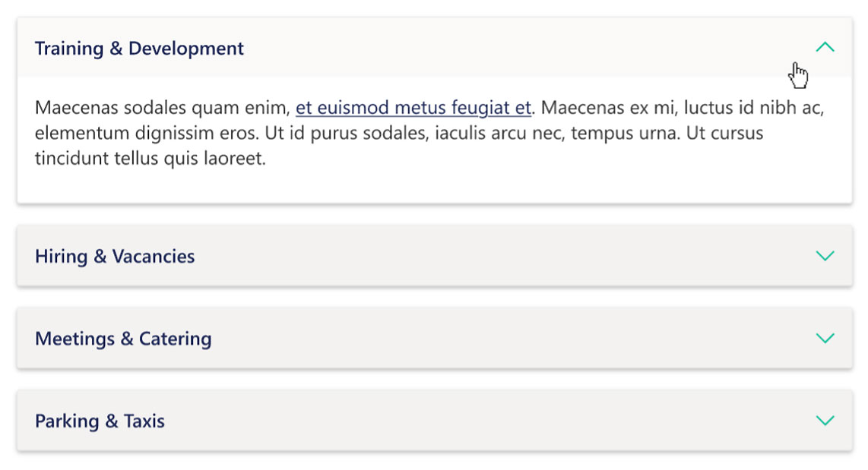Click the middle of the Hiring & Vacancies header bar

point(434,256)
